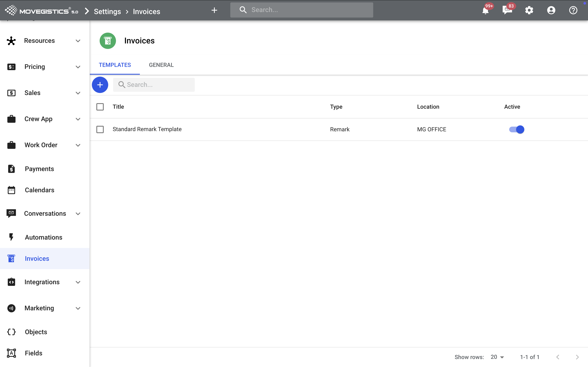Screen dimensions: 588x367
Task: Open the Show rows 20 dropdown
Action: (x=497, y=357)
